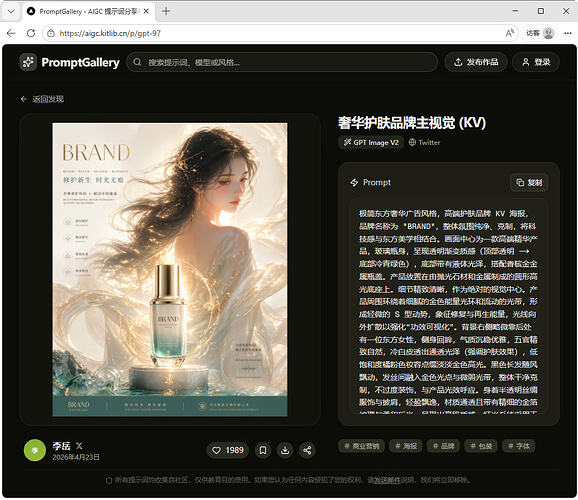Click the footer shield notice icon
Viewport: 578px width, 500px height.
pyautogui.click(x=109, y=480)
